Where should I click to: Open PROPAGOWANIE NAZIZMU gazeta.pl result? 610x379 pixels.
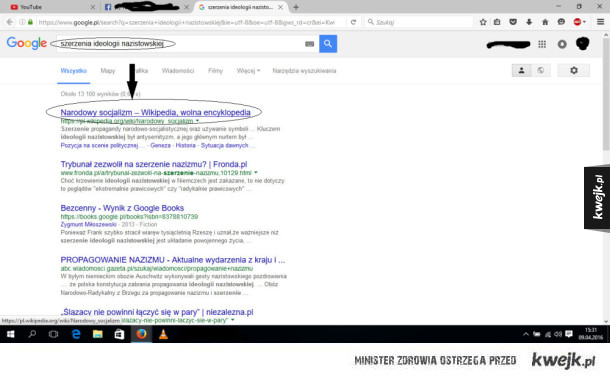(173, 260)
